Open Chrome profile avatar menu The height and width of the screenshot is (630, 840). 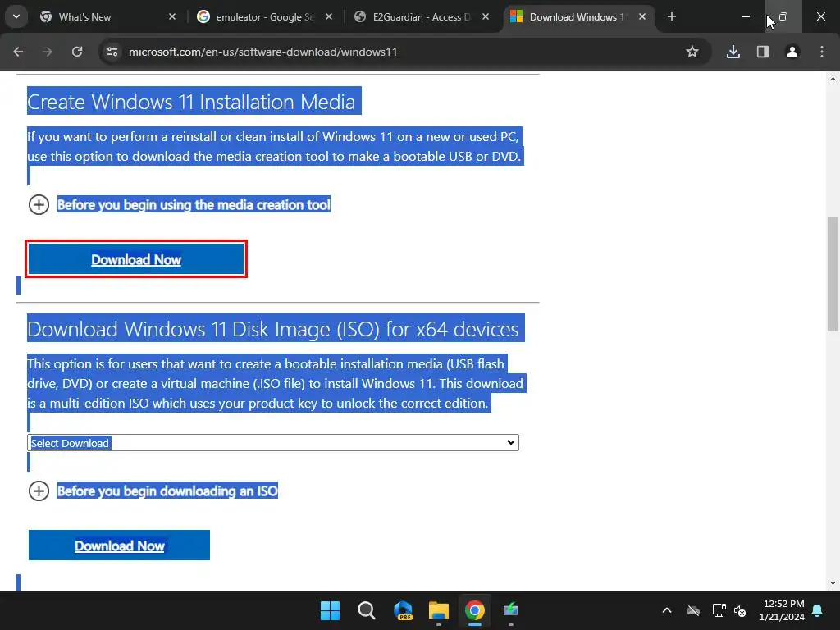pyautogui.click(x=792, y=52)
